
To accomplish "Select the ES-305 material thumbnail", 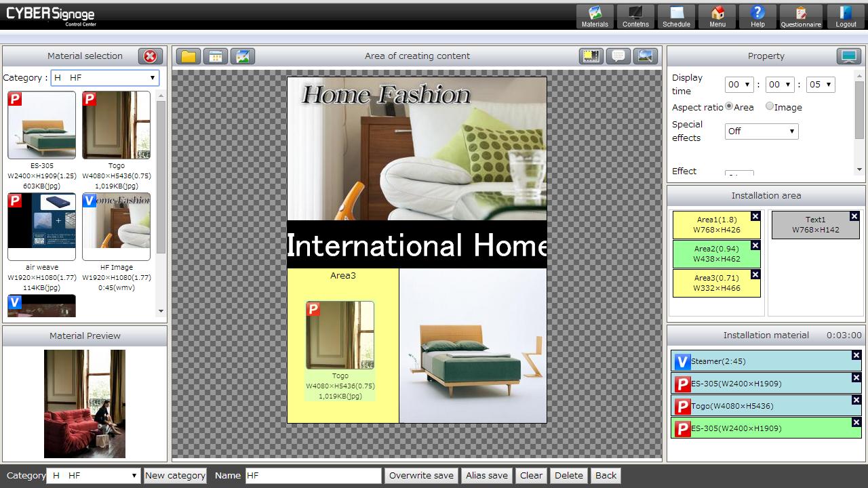I will pyautogui.click(x=42, y=125).
